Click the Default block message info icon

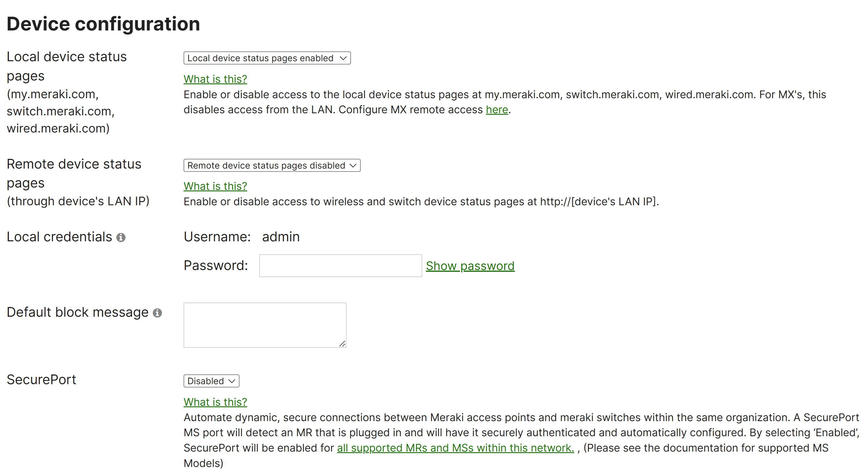[x=157, y=313]
